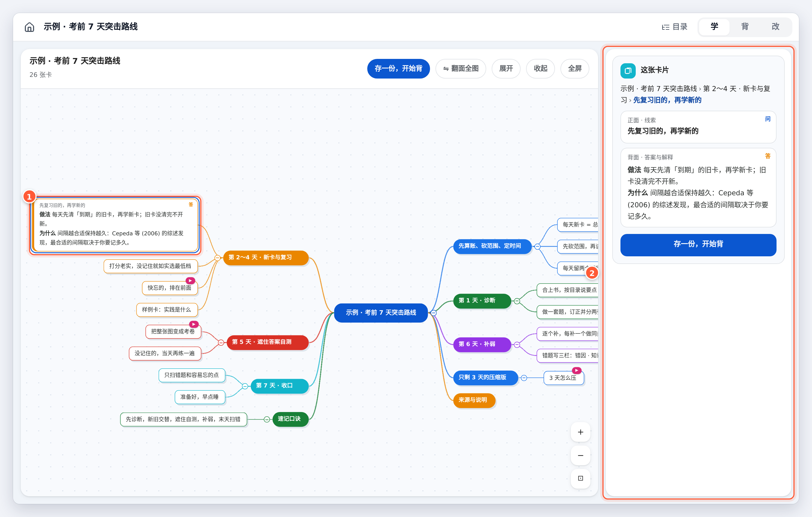Collapse the 只剩 3 天的压缩版 branch

[524, 378]
